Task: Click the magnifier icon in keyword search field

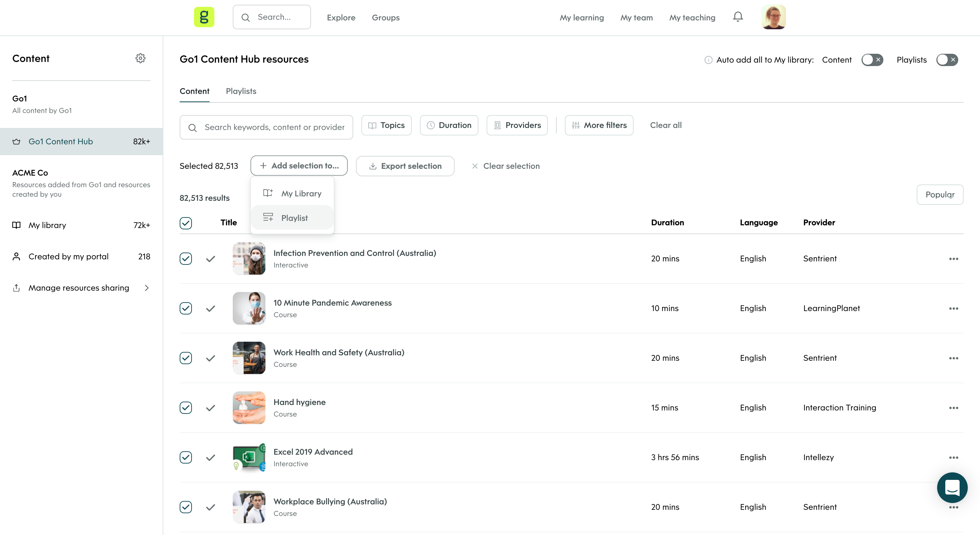Action: (x=193, y=128)
